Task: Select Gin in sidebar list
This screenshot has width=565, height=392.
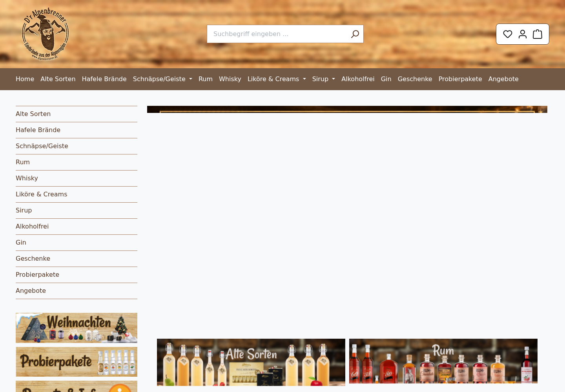Action: 77,243
